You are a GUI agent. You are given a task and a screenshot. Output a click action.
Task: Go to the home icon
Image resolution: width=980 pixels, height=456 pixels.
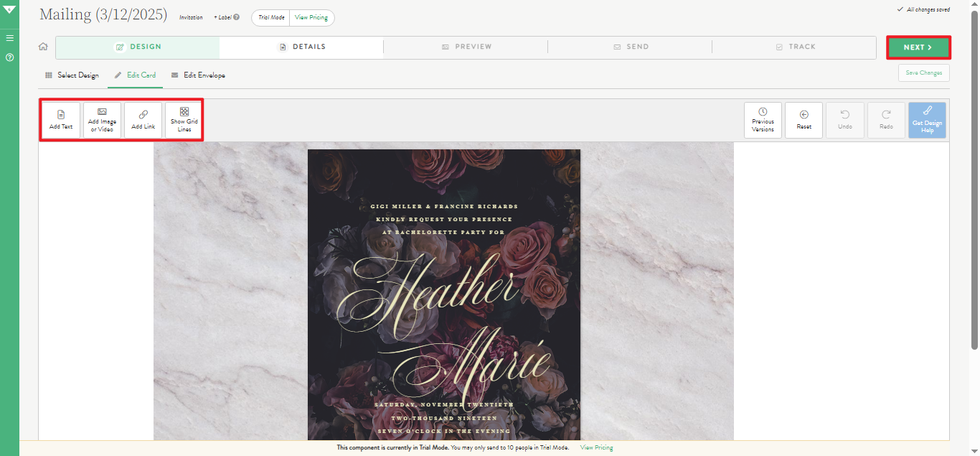pyautogui.click(x=43, y=47)
